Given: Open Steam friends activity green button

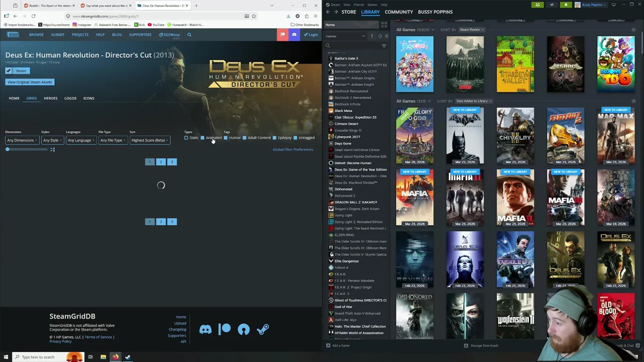Looking at the screenshot, I should click(537, 5).
